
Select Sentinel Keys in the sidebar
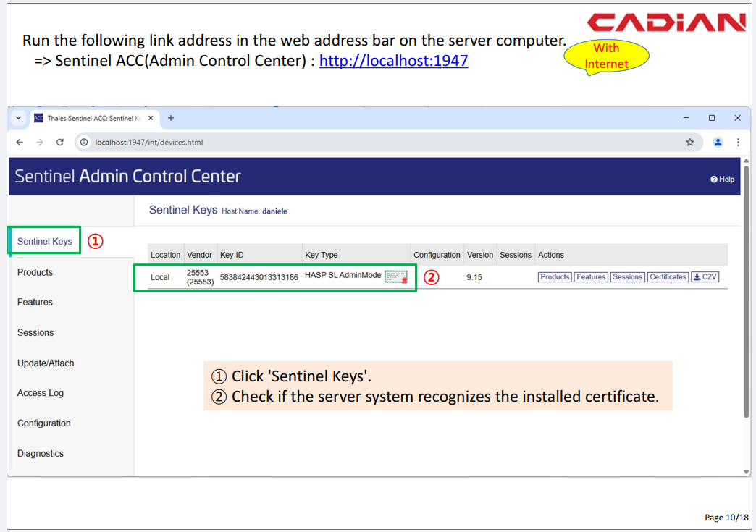[x=45, y=242]
